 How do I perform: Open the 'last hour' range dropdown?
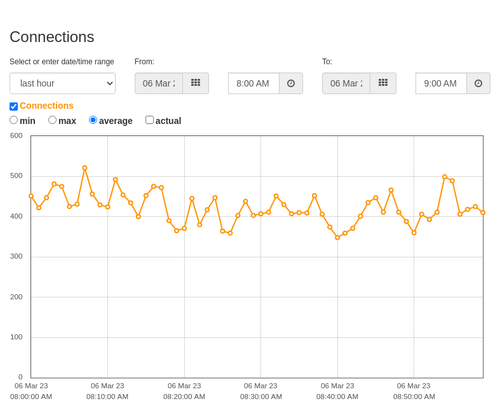click(63, 83)
